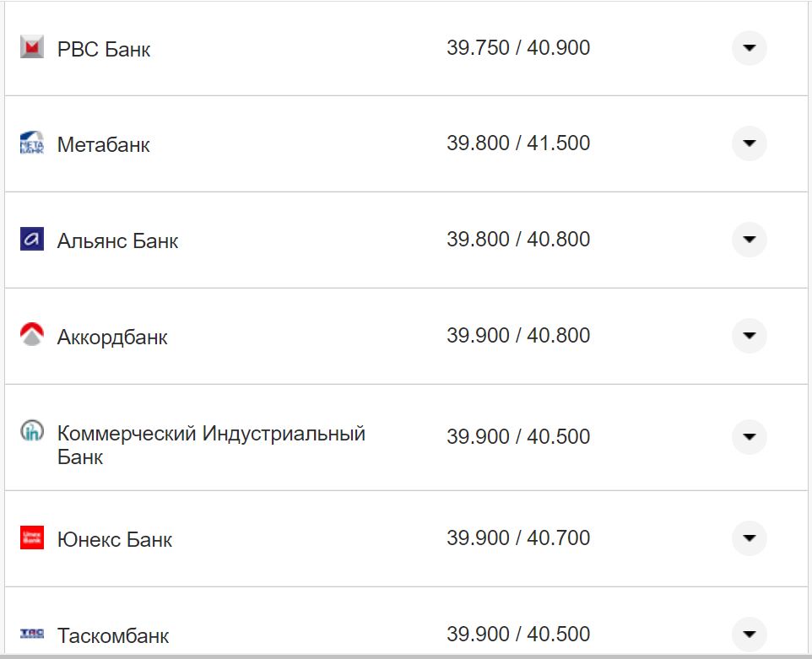This screenshot has height=659, width=812.
Task: Click the Коммерческий Индустриальный Банк logo
Action: (31, 431)
